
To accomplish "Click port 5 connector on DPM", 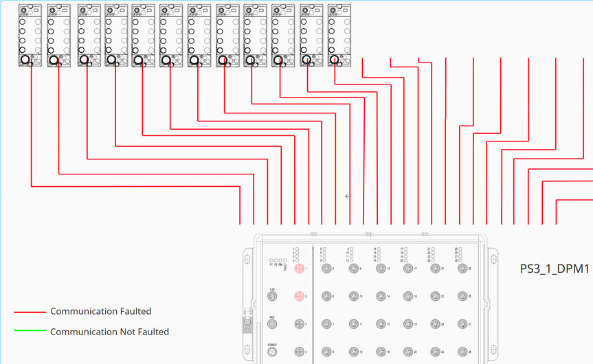I will pos(326,269).
